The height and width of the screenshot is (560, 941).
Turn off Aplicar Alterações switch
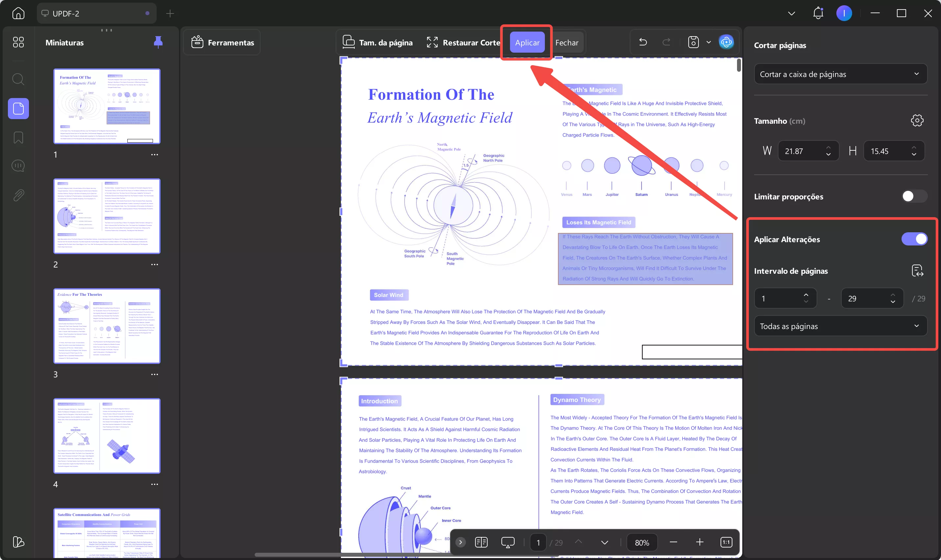point(914,239)
